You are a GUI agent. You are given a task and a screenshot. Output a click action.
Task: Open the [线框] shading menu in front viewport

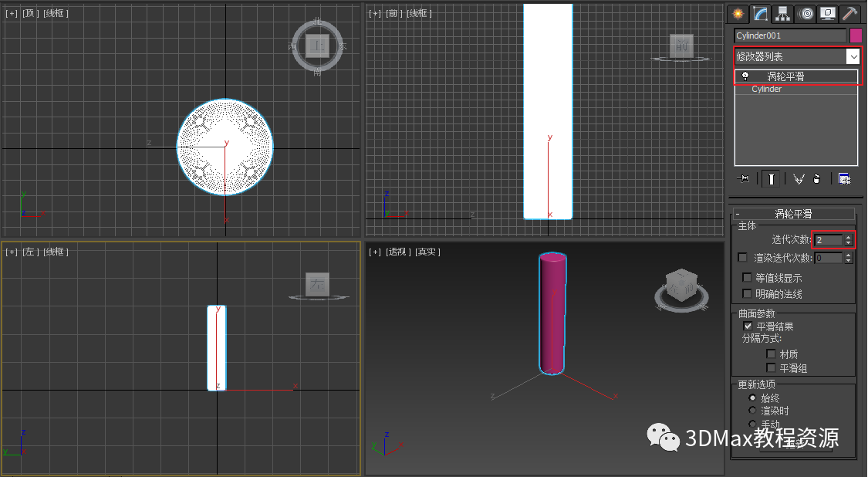(x=420, y=13)
